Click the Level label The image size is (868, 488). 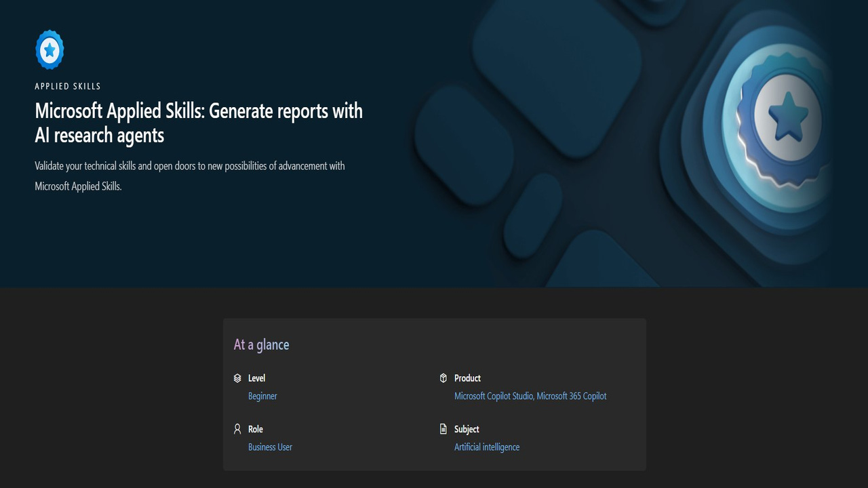256,378
